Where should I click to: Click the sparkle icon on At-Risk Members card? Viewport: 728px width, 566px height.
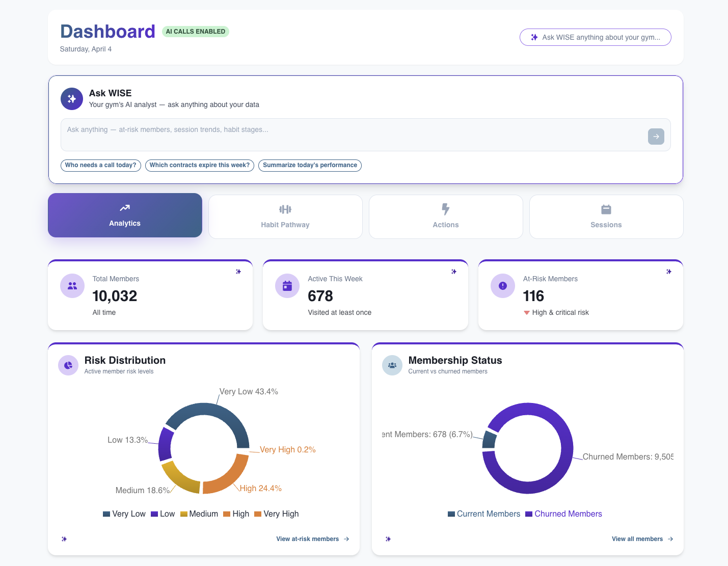[x=669, y=272]
